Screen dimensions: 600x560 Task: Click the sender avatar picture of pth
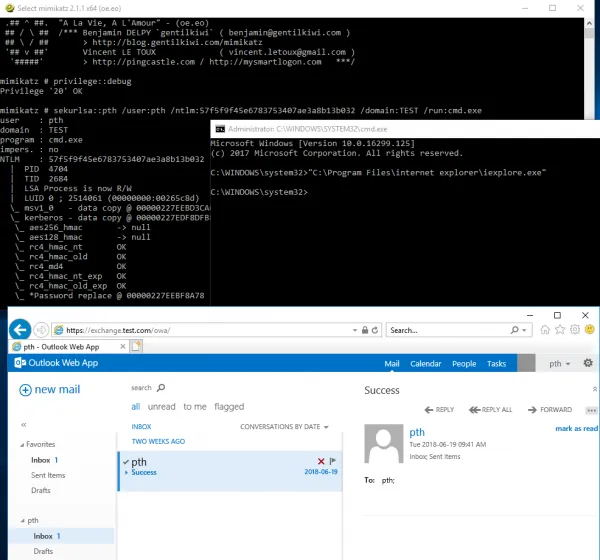pyautogui.click(x=383, y=444)
